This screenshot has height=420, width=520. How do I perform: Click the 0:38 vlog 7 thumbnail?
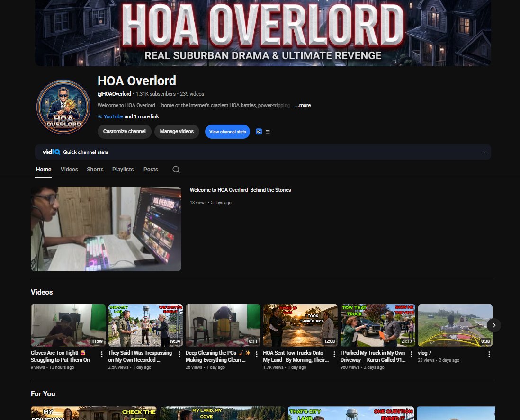pyautogui.click(x=455, y=325)
